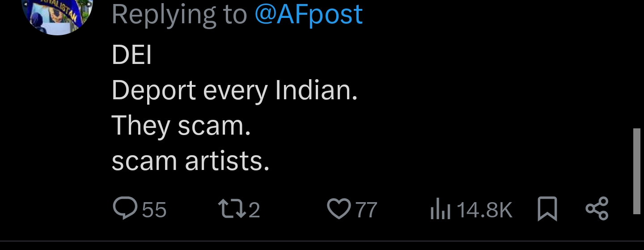Click the second line of reply text
644x250 pixels.
click(234, 91)
